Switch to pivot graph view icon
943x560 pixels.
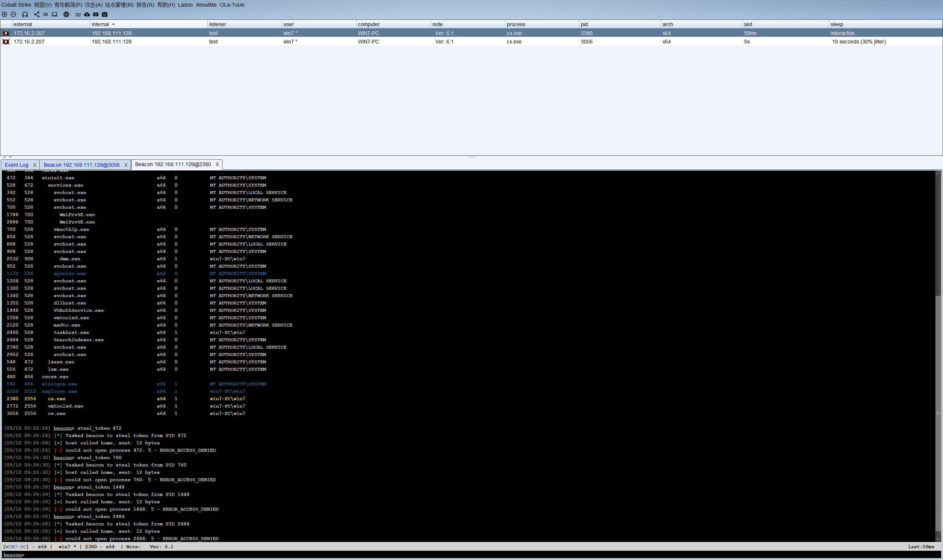(36, 14)
